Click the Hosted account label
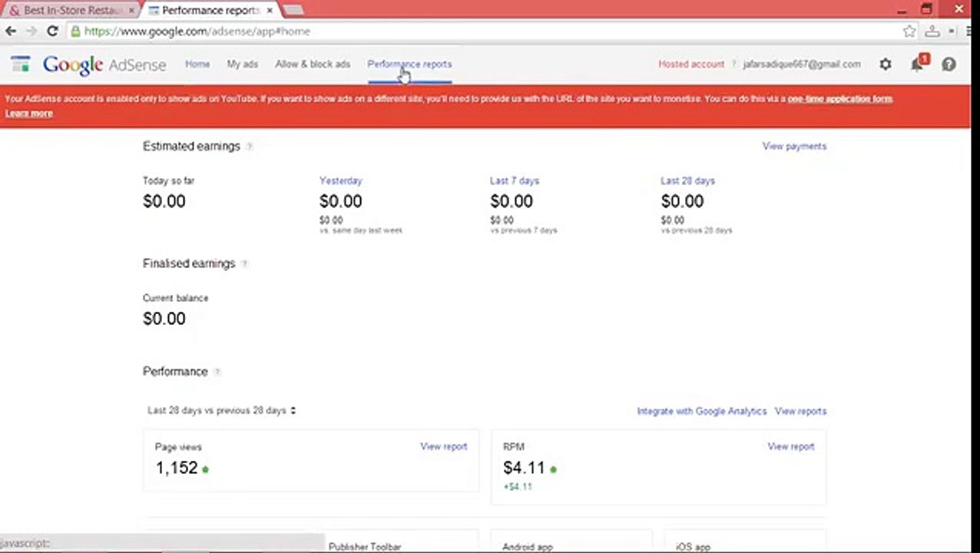 [x=691, y=65]
